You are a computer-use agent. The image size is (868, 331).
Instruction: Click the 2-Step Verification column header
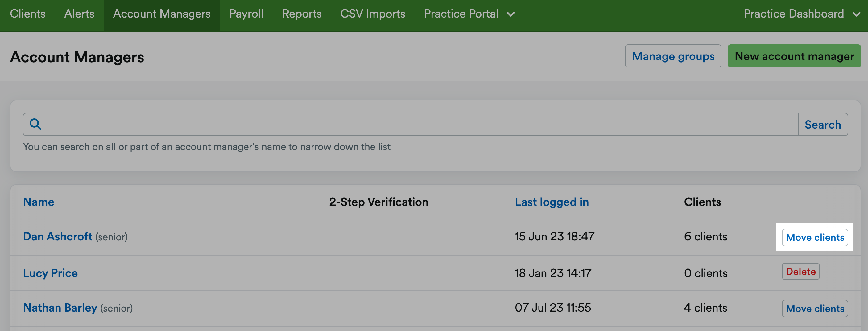tap(379, 202)
